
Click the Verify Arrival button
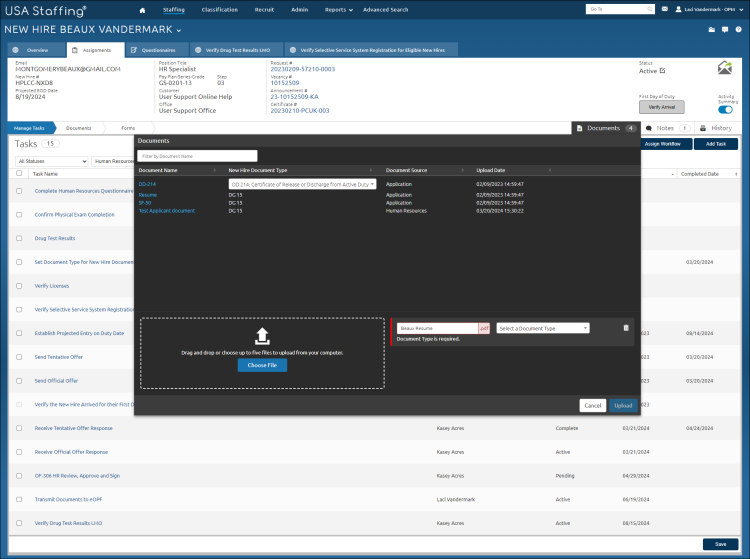pyautogui.click(x=662, y=107)
